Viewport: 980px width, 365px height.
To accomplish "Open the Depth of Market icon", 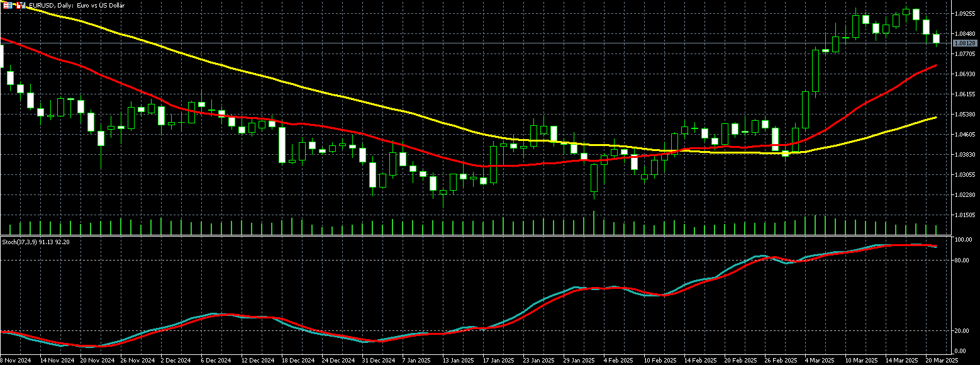I will (x=8, y=5).
